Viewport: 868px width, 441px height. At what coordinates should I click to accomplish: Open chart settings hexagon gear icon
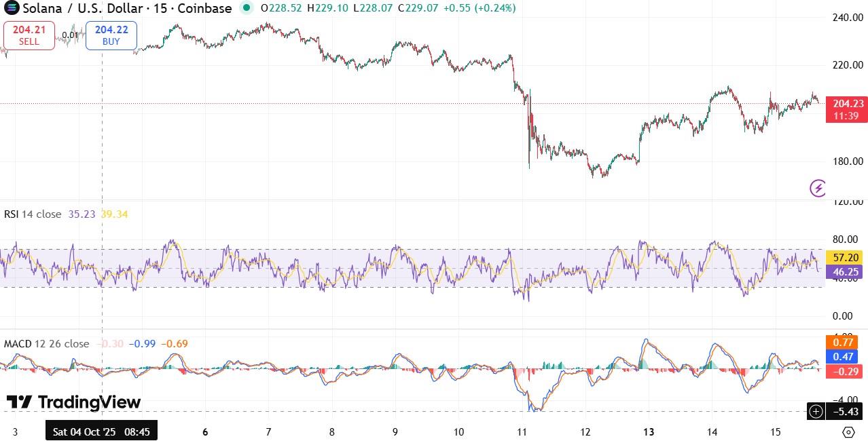coord(848,432)
